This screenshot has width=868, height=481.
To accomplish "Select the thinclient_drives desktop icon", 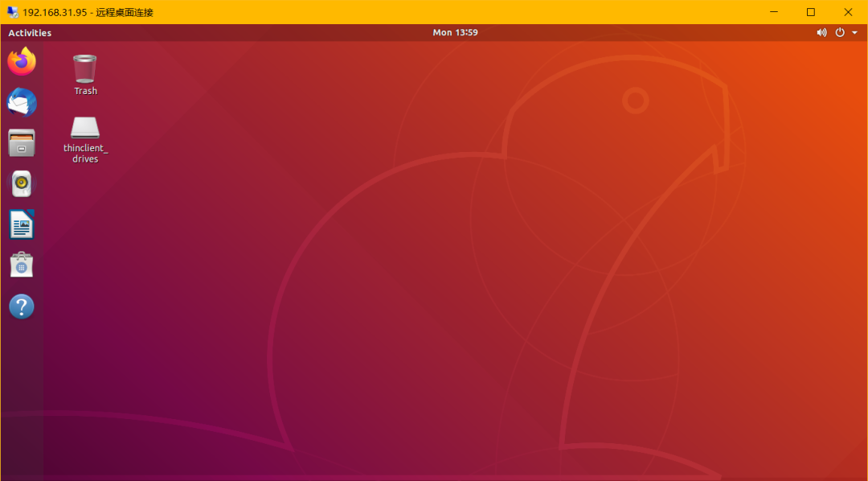I will [x=85, y=140].
